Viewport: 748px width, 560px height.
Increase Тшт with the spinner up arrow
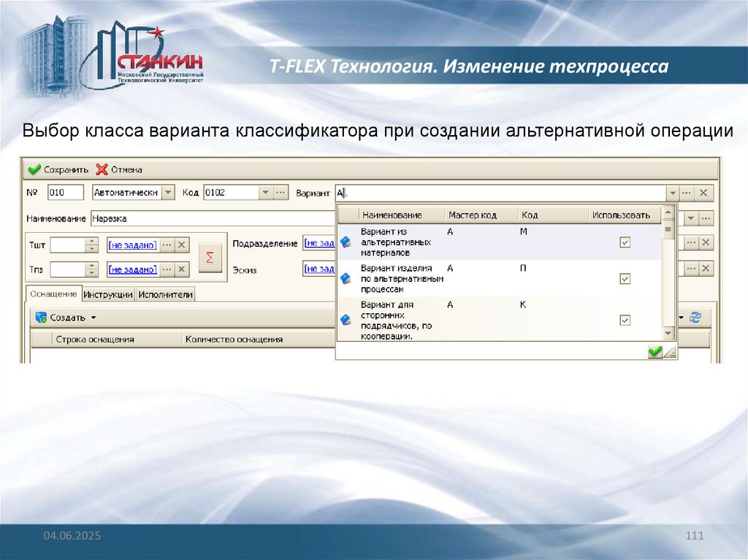[x=92, y=242]
